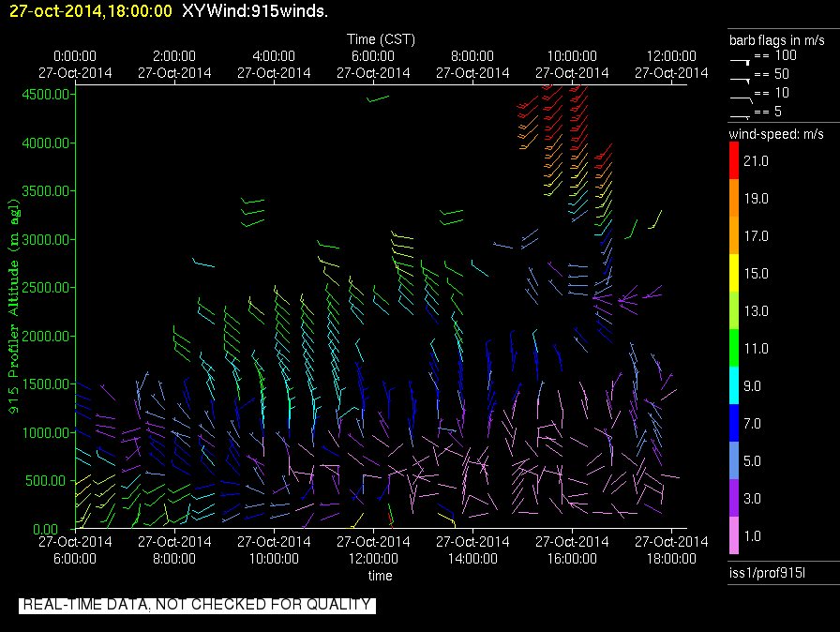Viewport: 840px width, 632px height.
Task: Click the 1500.00 altitude tick label
Action: (x=46, y=384)
